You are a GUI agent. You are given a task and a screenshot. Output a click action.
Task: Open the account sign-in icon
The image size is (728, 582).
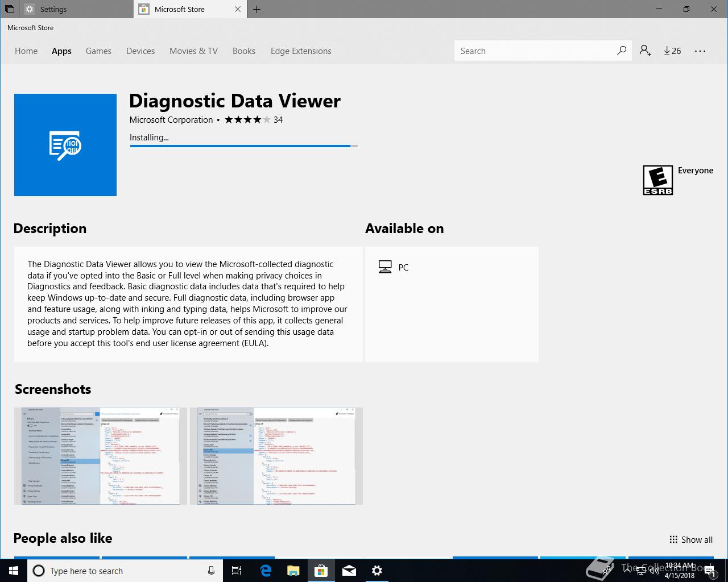coord(645,51)
